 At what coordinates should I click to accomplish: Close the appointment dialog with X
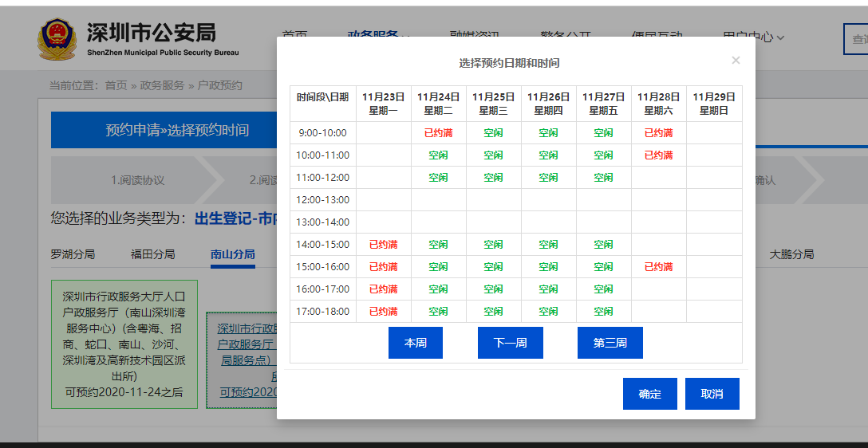click(x=736, y=61)
